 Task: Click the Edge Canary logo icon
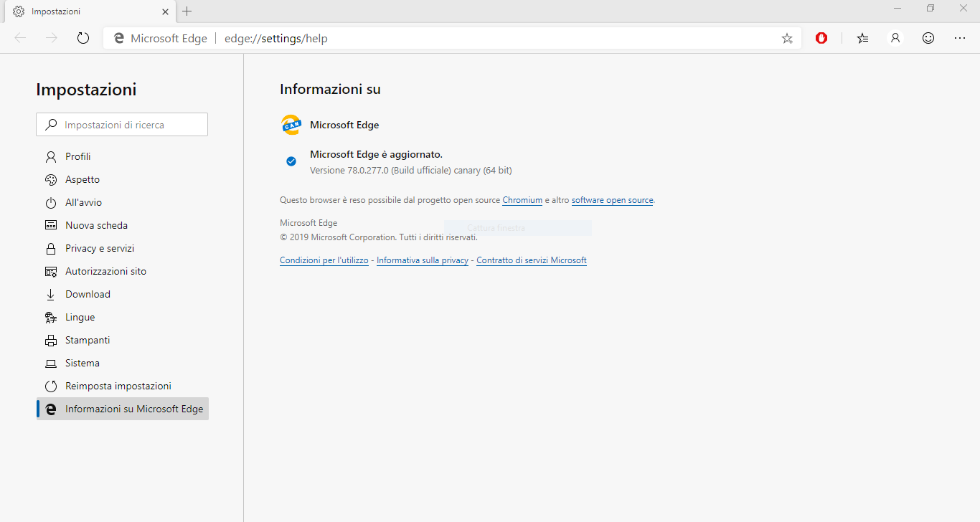click(x=291, y=124)
